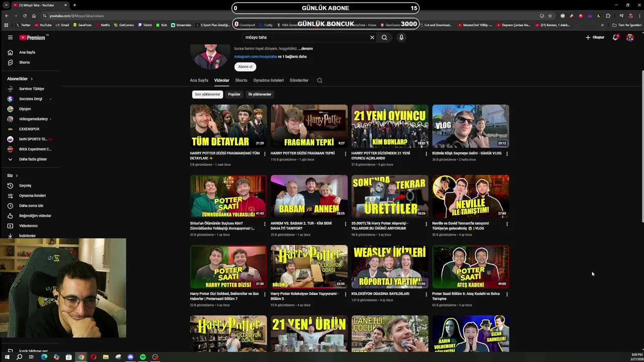Go back in browser toolbar

7,16
